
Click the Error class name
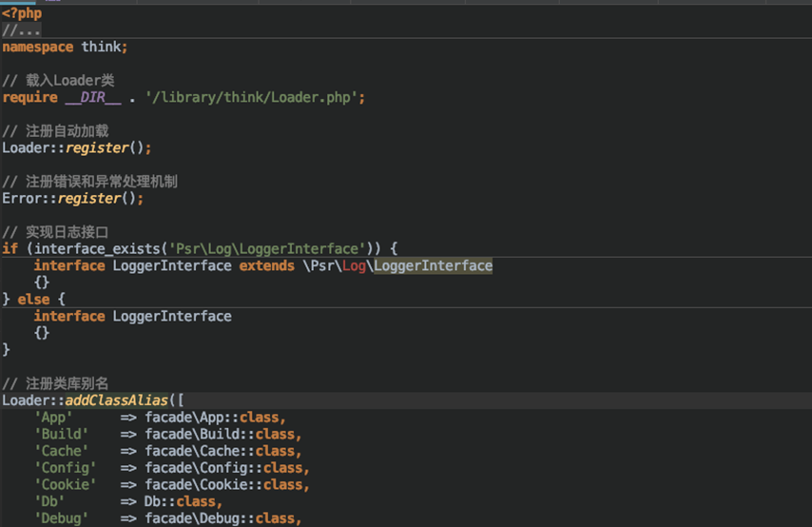pyautogui.click(x=22, y=198)
